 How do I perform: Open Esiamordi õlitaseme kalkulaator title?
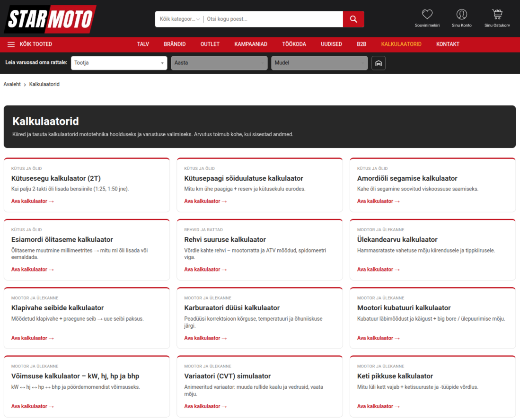[x=62, y=240]
